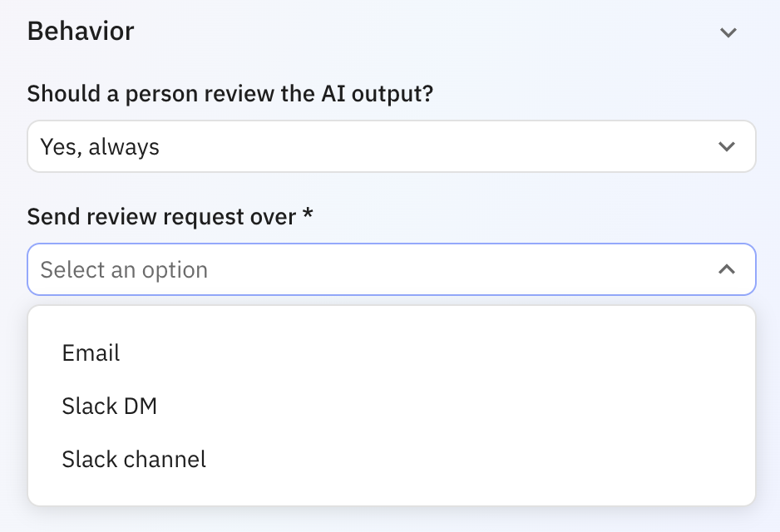Open the 'Yes, always' review dropdown
The width and height of the screenshot is (780, 532).
click(x=391, y=147)
